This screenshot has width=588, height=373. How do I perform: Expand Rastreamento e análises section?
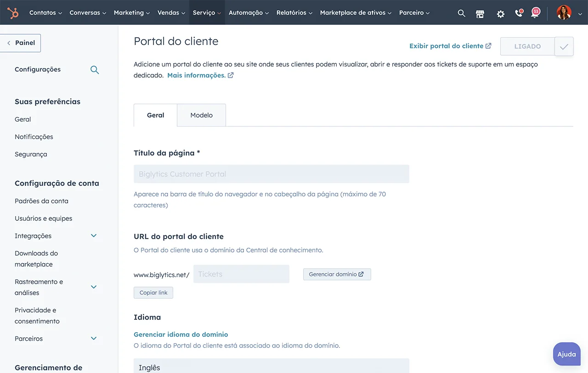coord(94,287)
